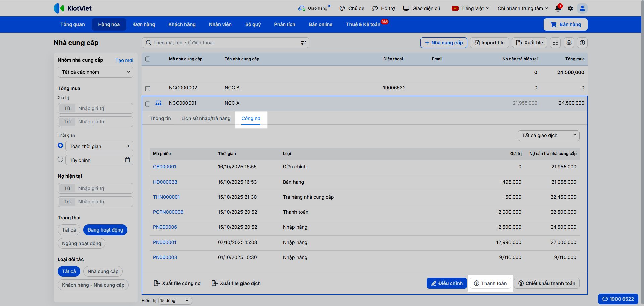644x306 pixels.
Task: Open column display list icon
Action: click(x=555, y=43)
